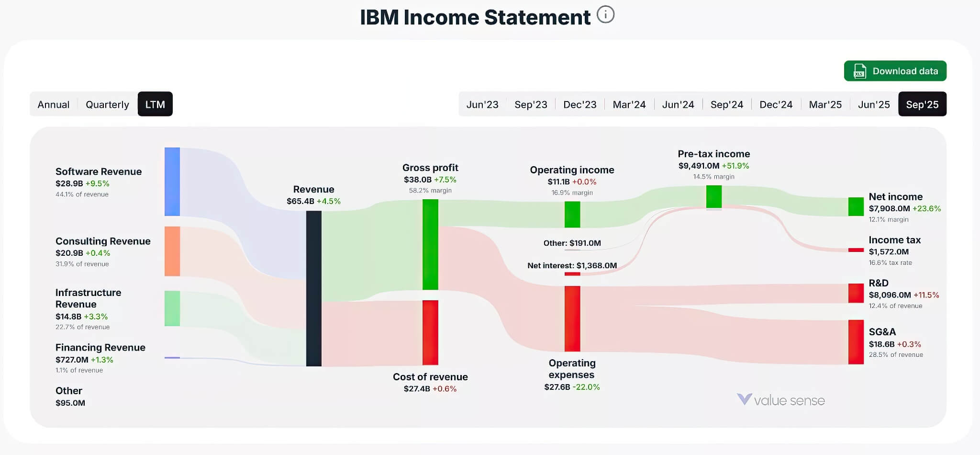Select the Sep'25 period tab
980x455 pixels.
(x=923, y=104)
